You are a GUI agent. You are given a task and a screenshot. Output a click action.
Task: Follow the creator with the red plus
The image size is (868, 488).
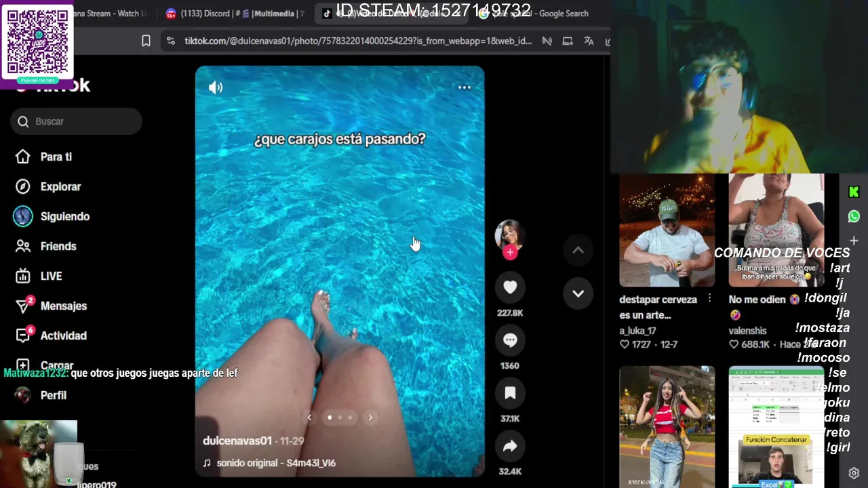pos(510,252)
